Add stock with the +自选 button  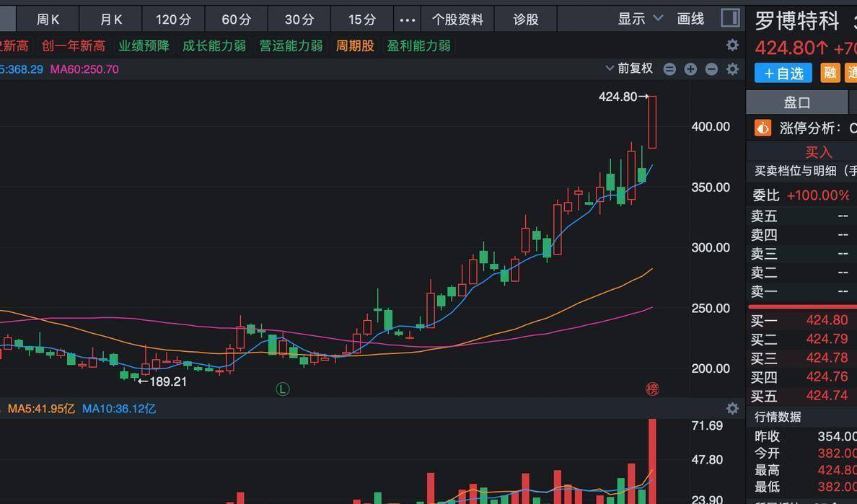[x=783, y=73]
